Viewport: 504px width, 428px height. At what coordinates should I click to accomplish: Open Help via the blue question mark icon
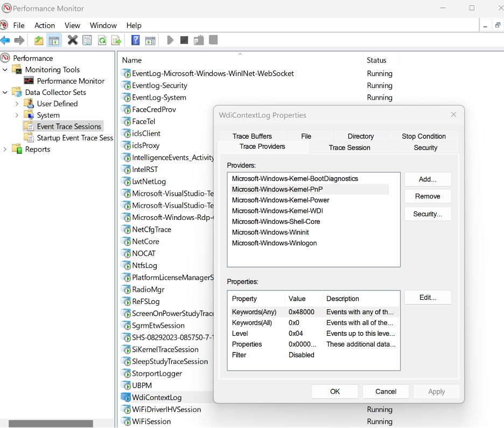pos(136,40)
